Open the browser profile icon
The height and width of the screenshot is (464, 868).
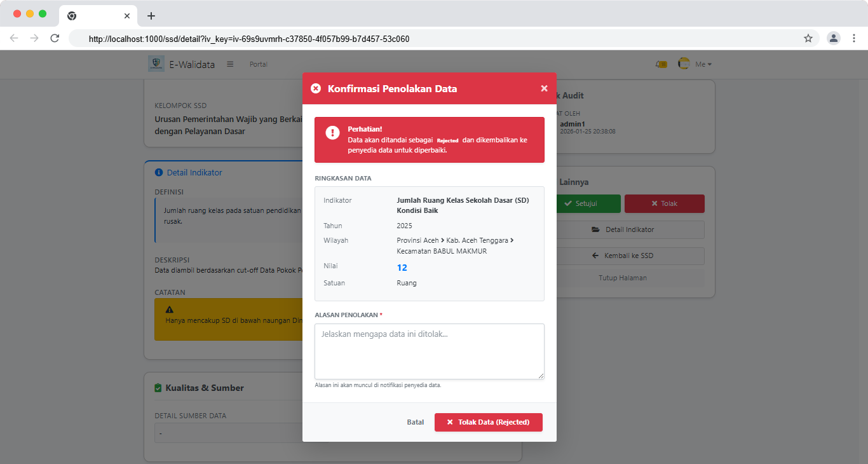click(x=833, y=38)
